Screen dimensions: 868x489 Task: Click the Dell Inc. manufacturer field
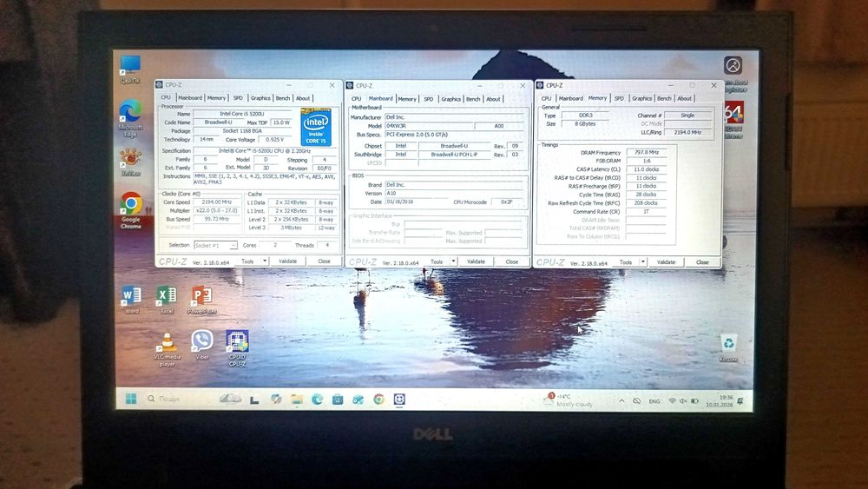click(453, 117)
